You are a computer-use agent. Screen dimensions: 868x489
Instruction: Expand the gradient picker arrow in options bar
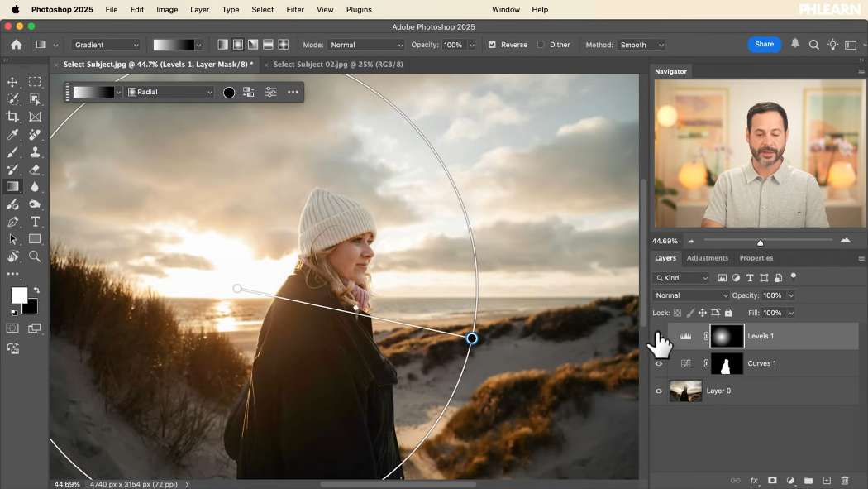[x=198, y=45]
